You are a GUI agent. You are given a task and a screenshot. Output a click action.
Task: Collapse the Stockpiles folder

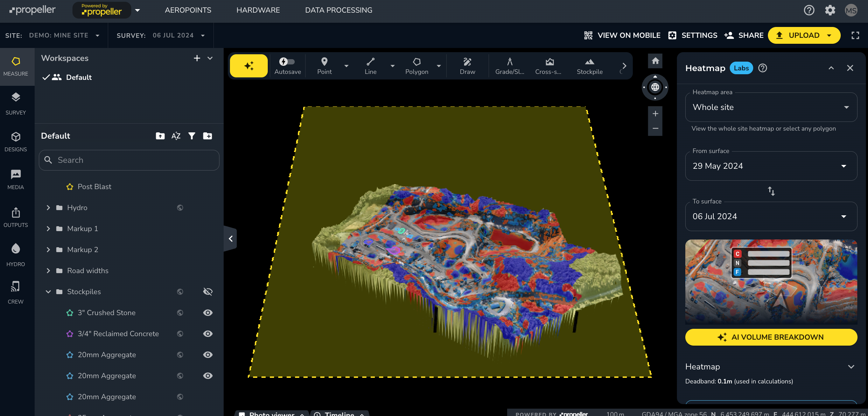[x=48, y=292]
